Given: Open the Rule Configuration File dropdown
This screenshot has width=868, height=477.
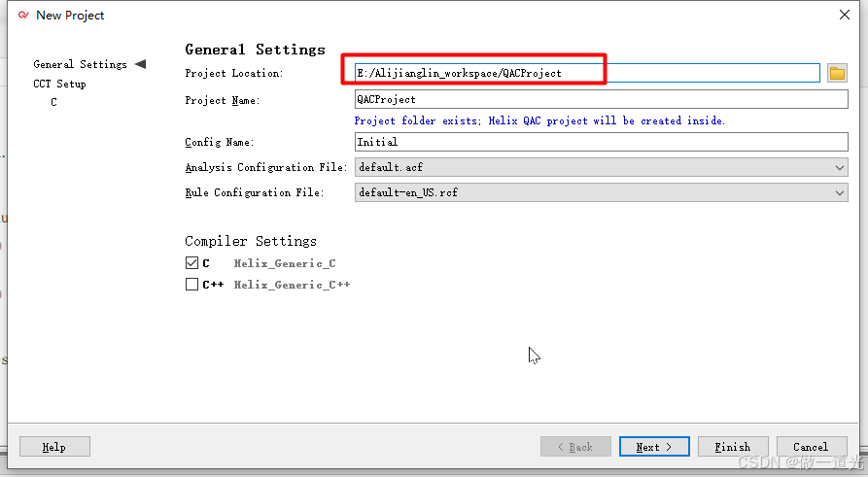Looking at the screenshot, I should click(x=601, y=192).
